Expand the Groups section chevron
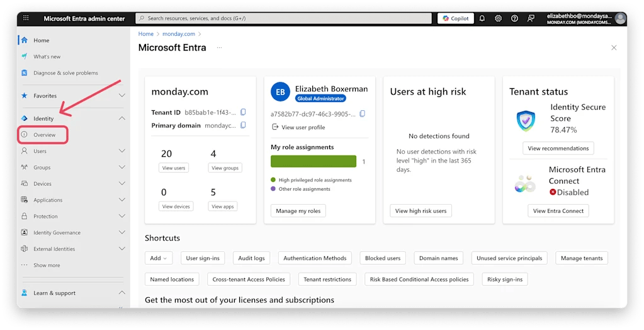This screenshot has height=330, width=644. click(122, 168)
